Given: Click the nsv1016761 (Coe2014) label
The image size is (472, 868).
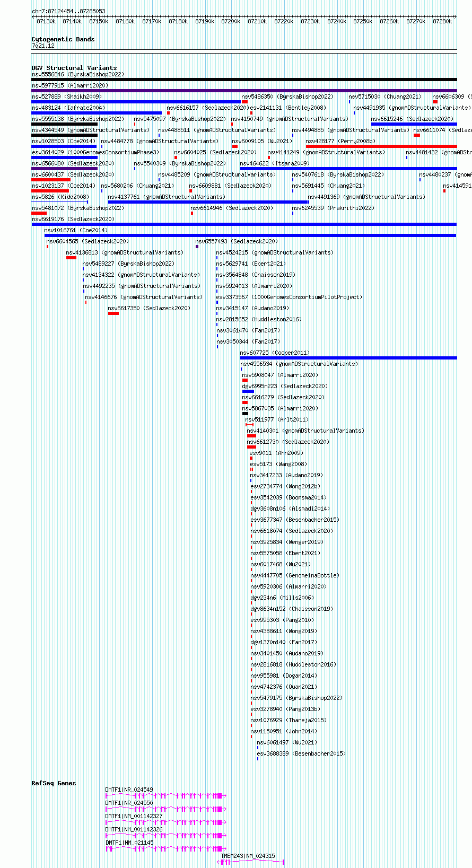Looking at the screenshot, I should click(76, 230).
